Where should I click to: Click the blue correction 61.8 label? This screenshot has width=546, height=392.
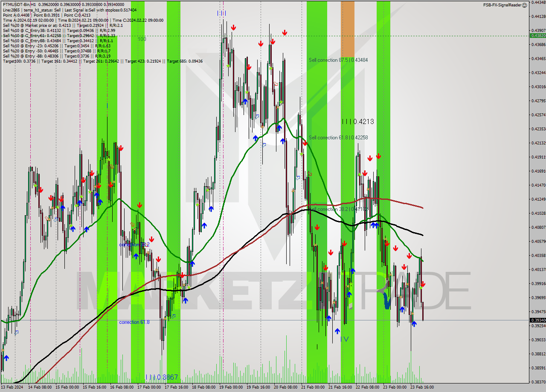point(134,322)
